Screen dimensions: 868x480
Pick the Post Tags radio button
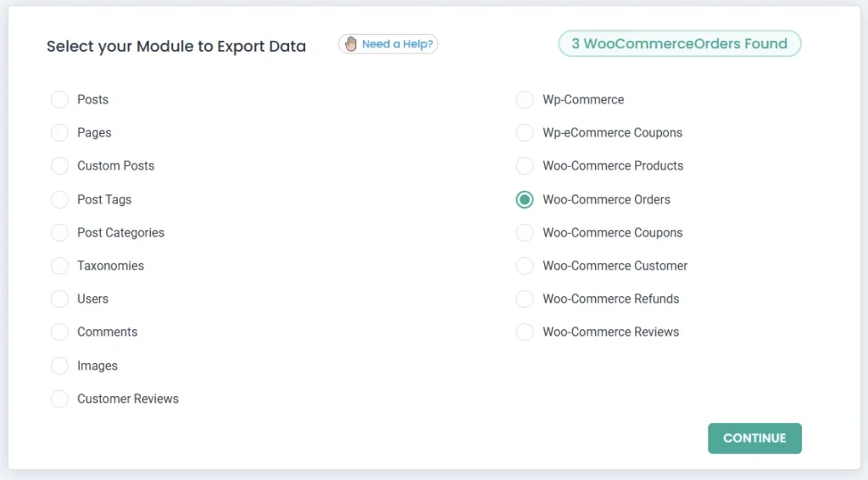tap(59, 200)
